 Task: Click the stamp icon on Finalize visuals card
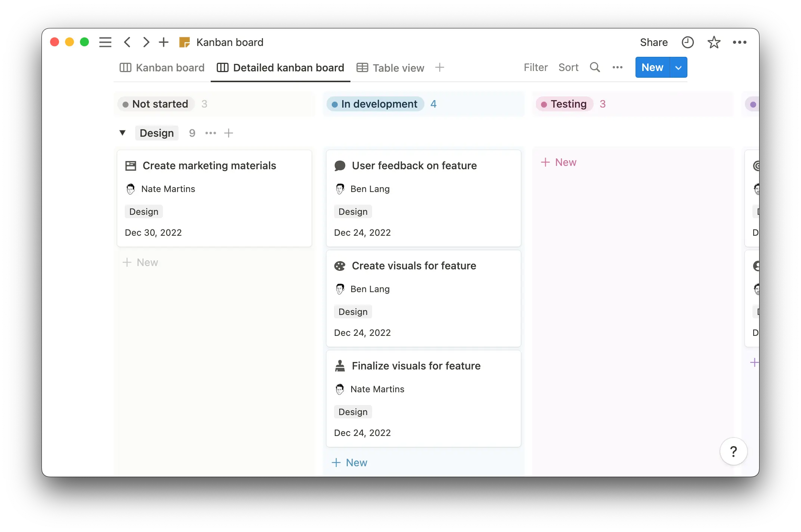point(340,366)
